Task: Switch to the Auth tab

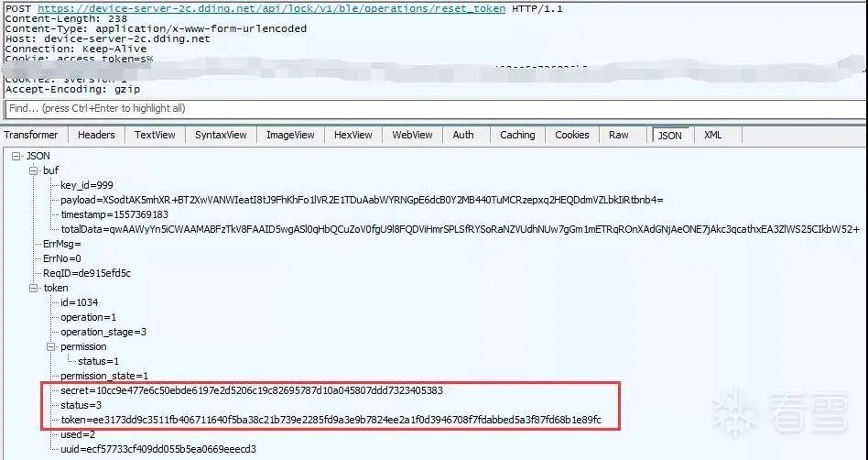Action: (x=463, y=135)
